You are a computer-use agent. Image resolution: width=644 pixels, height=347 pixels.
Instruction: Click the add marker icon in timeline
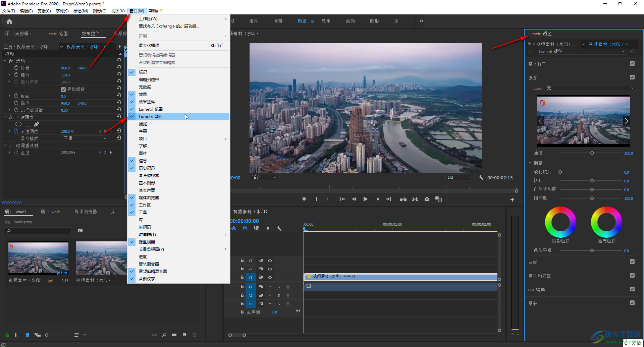click(268, 228)
